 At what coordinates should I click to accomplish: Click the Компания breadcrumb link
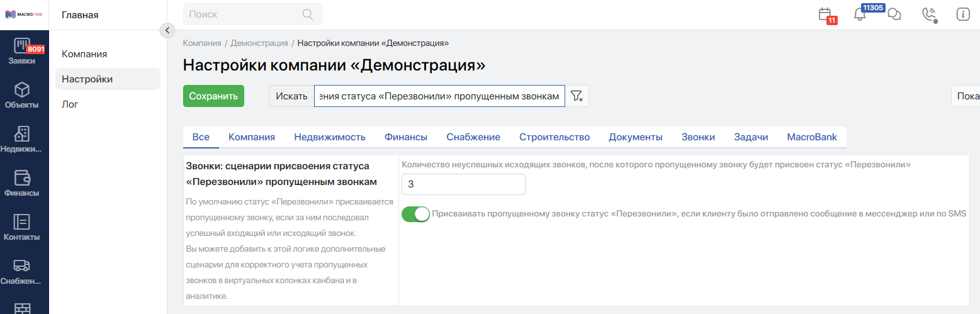(x=202, y=43)
